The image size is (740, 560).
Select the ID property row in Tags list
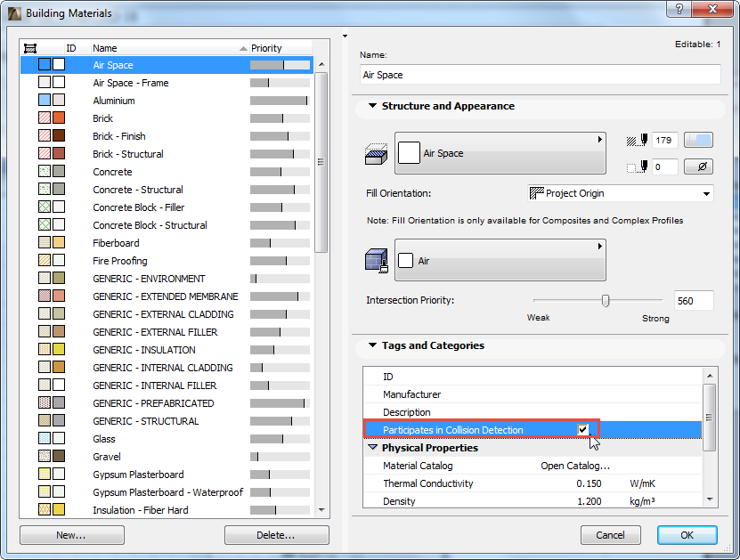(x=533, y=376)
